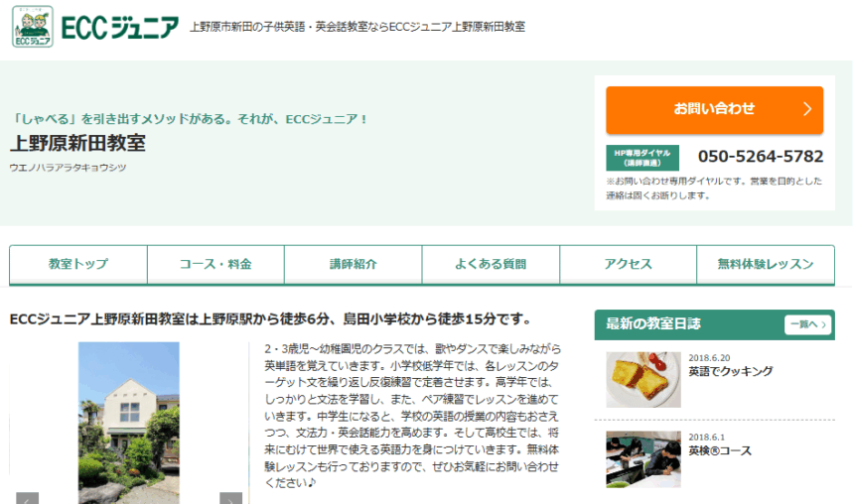Show previous slide with left arrow

coord(27,499)
